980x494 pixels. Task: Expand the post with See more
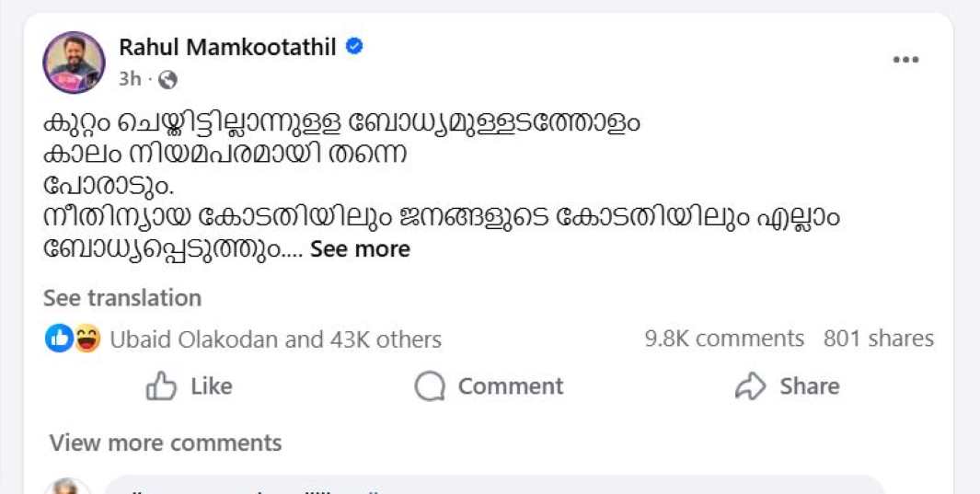click(360, 249)
